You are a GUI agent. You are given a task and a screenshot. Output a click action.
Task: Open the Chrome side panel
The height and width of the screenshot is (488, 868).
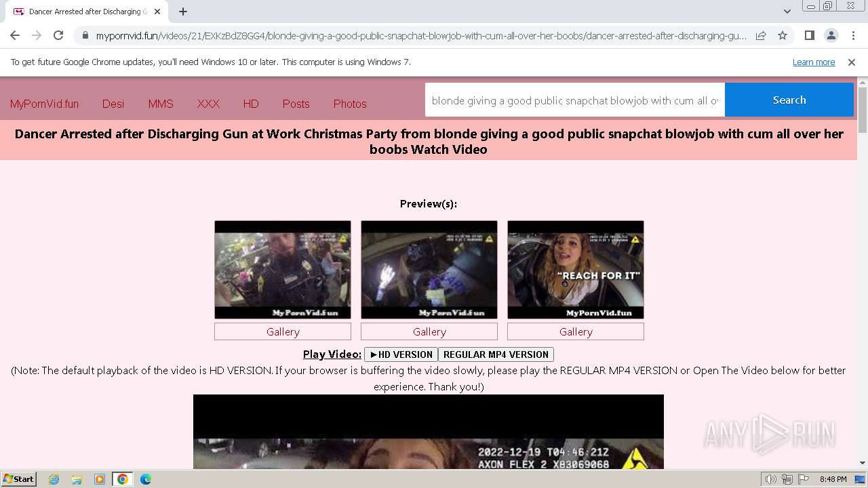pos(809,35)
